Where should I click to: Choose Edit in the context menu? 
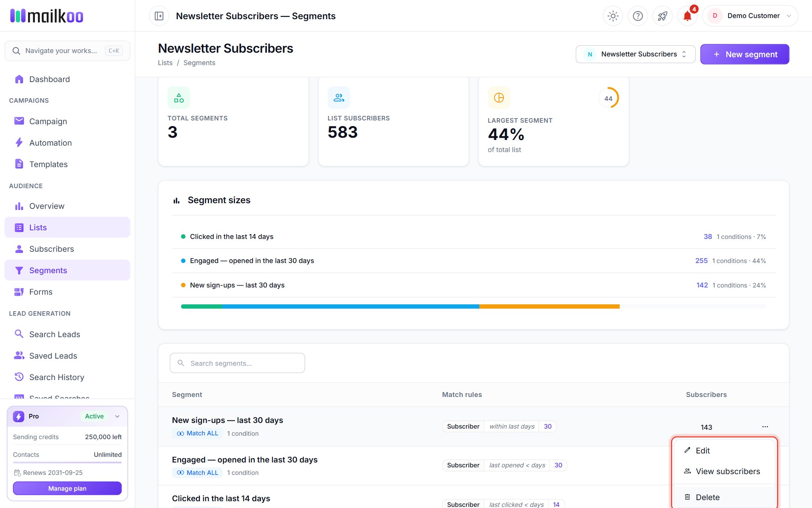tap(725, 450)
